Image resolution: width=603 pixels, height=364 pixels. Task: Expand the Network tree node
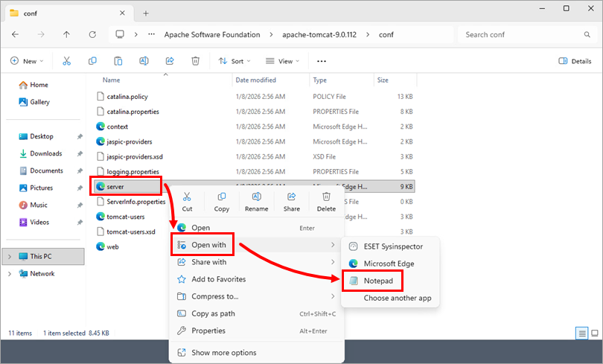[9, 273]
